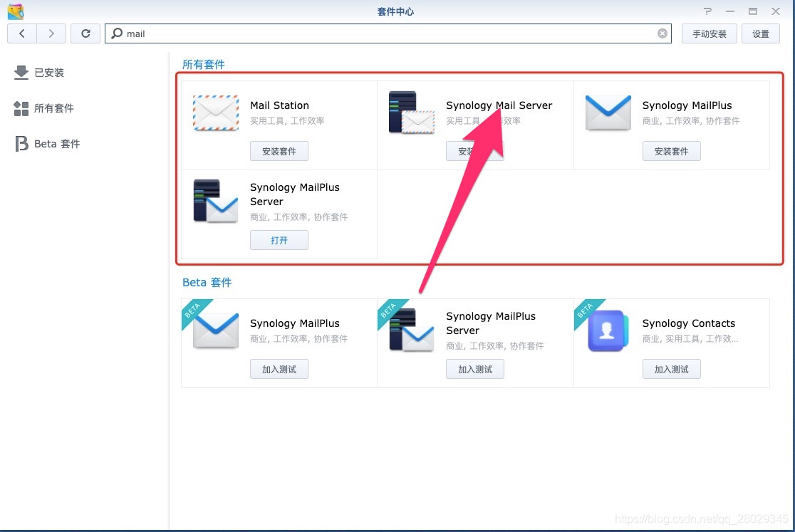Go back with the left arrow button
Image resolution: width=795 pixels, height=532 pixels.
(22, 33)
